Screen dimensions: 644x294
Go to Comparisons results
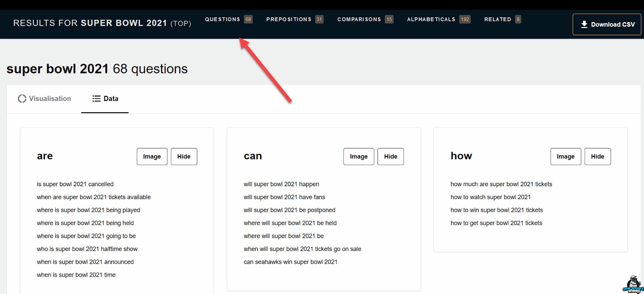(365, 19)
